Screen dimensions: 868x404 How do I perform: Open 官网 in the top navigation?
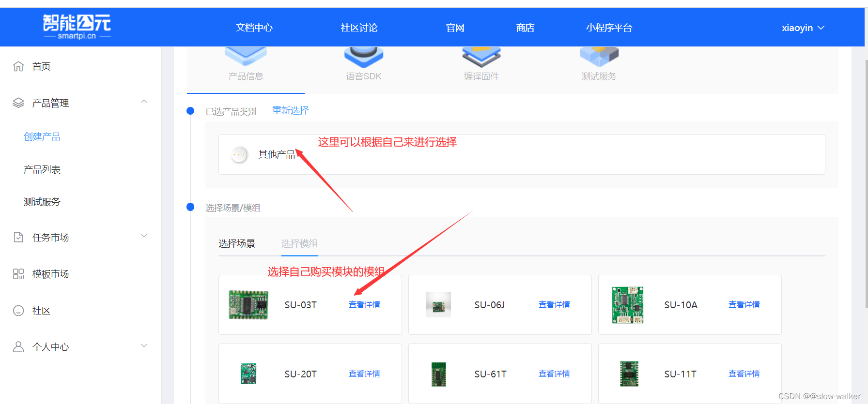coord(455,28)
